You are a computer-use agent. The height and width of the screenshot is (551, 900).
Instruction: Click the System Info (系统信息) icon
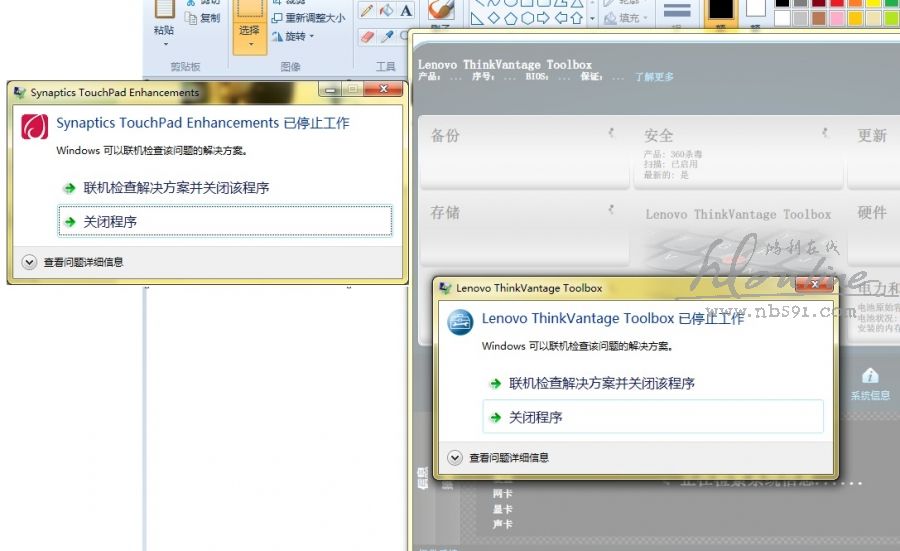tap(870, 383)
